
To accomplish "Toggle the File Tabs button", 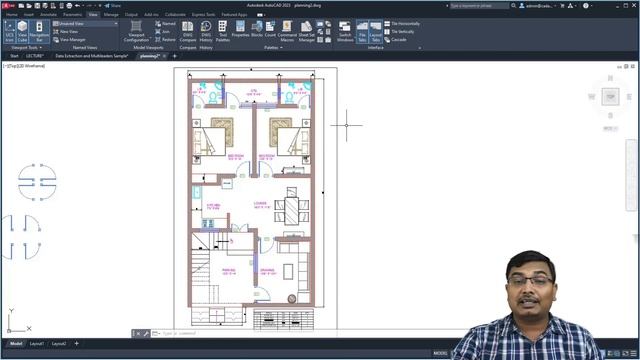I will pos(362,31).
